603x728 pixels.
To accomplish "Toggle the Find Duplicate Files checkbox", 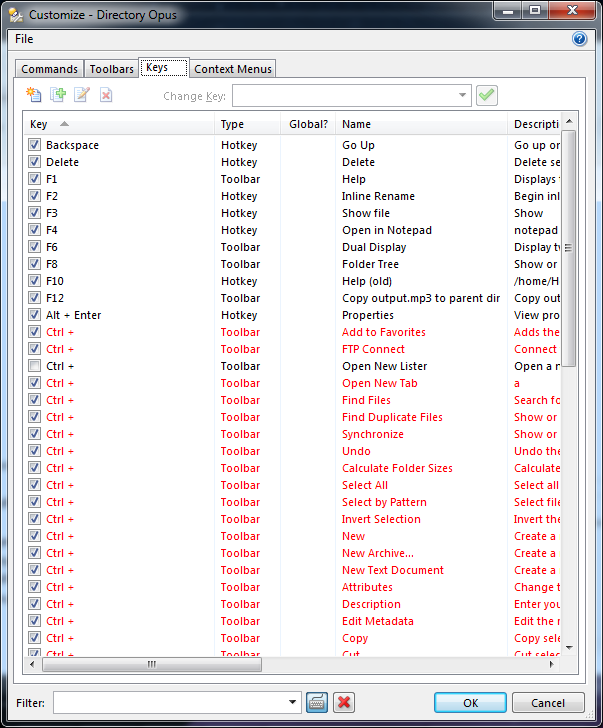I will point(34,417).
